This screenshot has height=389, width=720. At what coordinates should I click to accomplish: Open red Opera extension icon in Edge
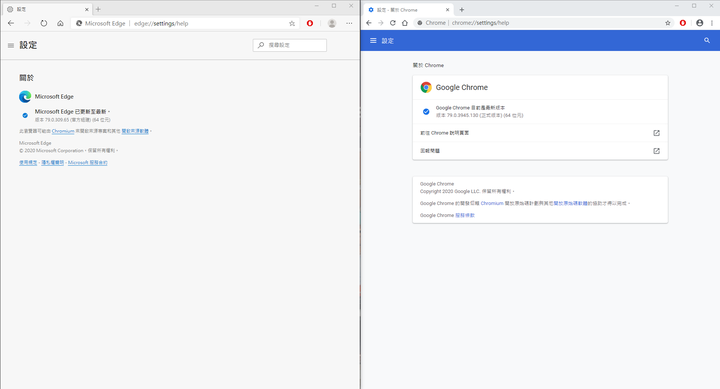pyautogui.click(x=310, y=23)
